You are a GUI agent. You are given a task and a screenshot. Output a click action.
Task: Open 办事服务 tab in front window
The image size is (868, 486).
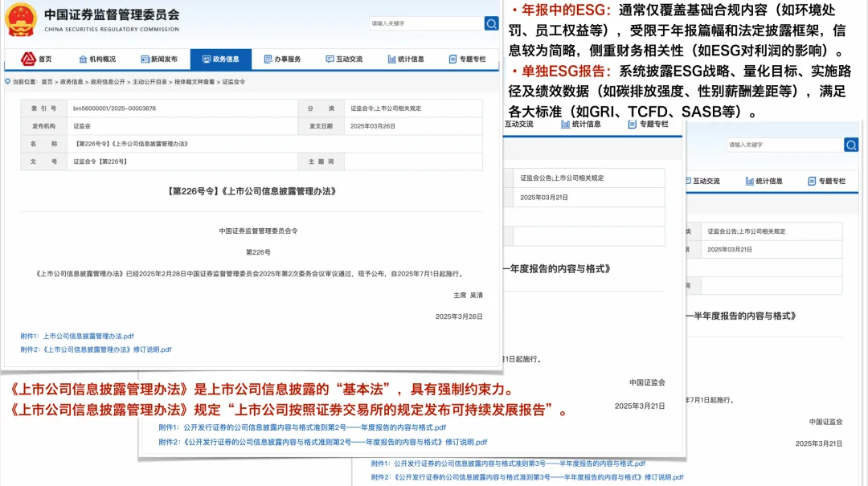coord(282,59)
